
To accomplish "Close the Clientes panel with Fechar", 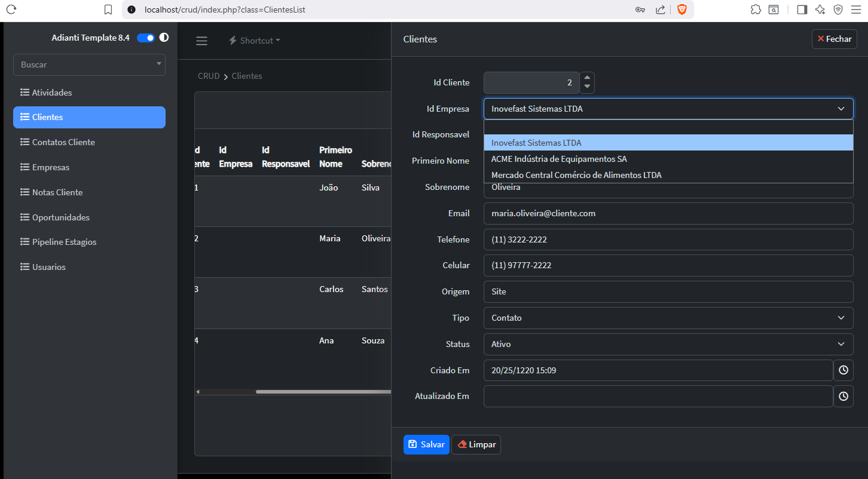I will 834,39.
